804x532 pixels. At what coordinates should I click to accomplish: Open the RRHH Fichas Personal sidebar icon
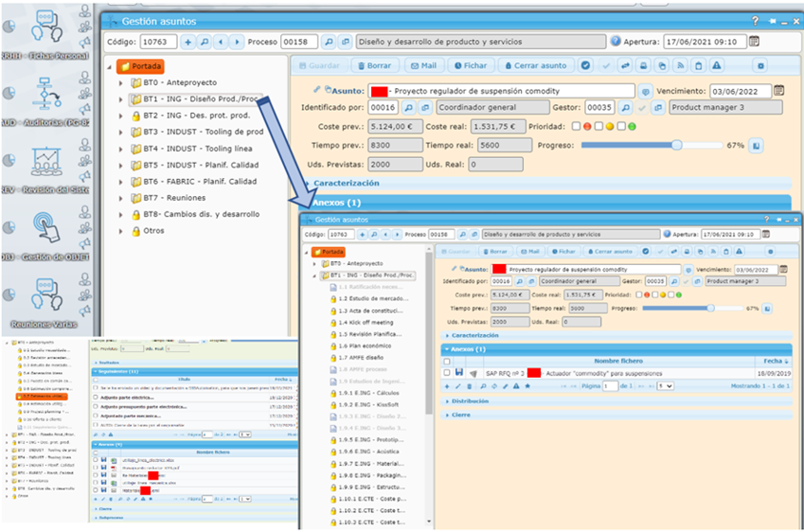[x=46, y=27]
